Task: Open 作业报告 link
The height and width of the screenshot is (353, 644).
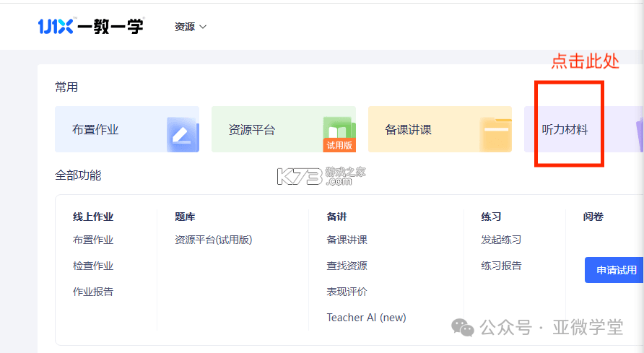Action: click(x=93, y=292)
